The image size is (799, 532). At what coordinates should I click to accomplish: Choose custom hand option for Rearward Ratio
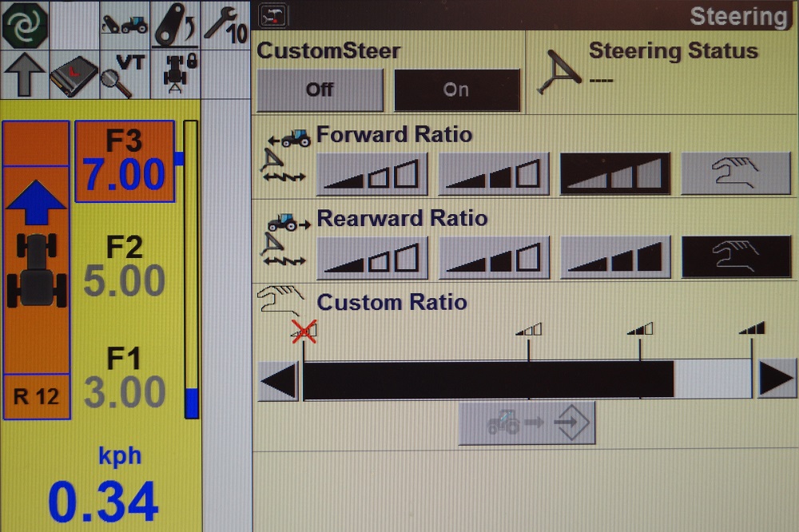736,258
